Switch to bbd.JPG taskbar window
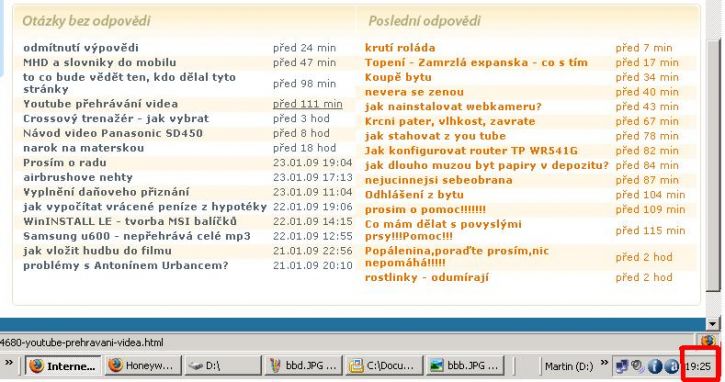This screenshot has height=382, width=725. click(x=303, y=366)
